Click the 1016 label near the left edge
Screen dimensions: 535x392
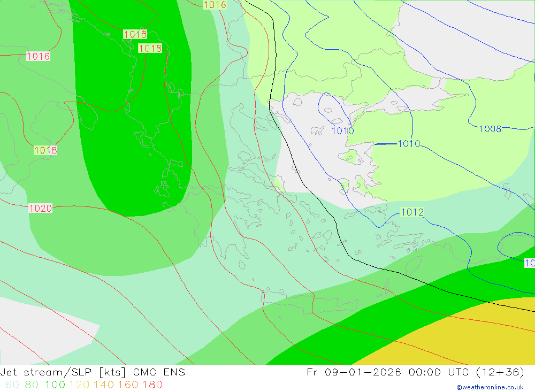38,56
